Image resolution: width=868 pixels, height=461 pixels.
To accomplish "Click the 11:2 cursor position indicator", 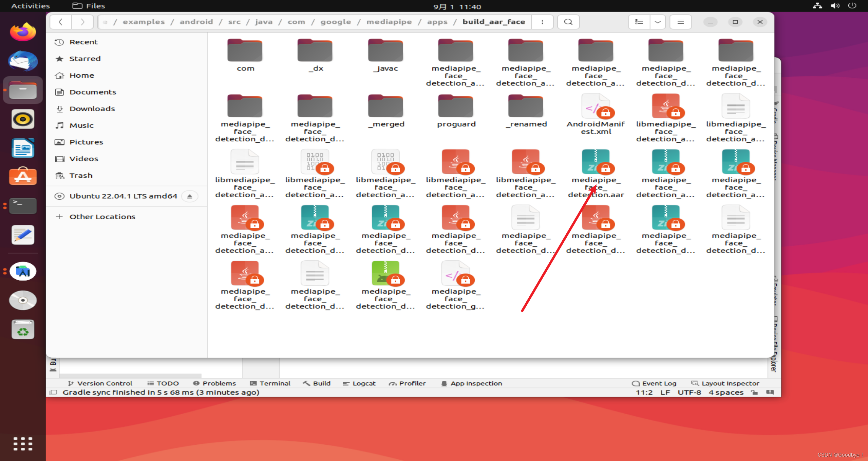I will [x=644, y=393].
